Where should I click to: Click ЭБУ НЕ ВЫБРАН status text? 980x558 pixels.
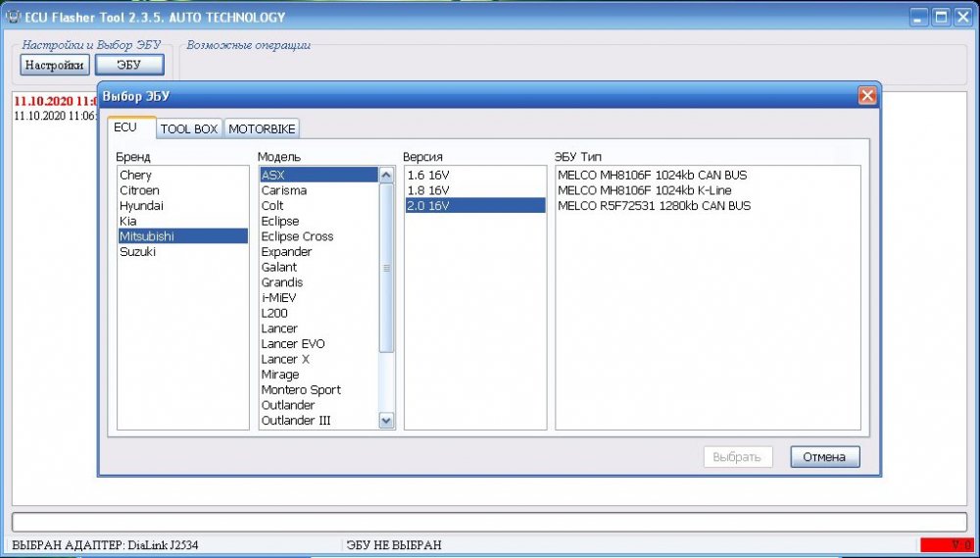394,545
